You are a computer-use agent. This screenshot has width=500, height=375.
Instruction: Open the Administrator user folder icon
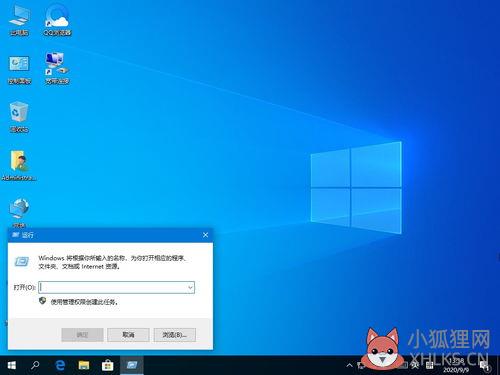click(19, 165)
